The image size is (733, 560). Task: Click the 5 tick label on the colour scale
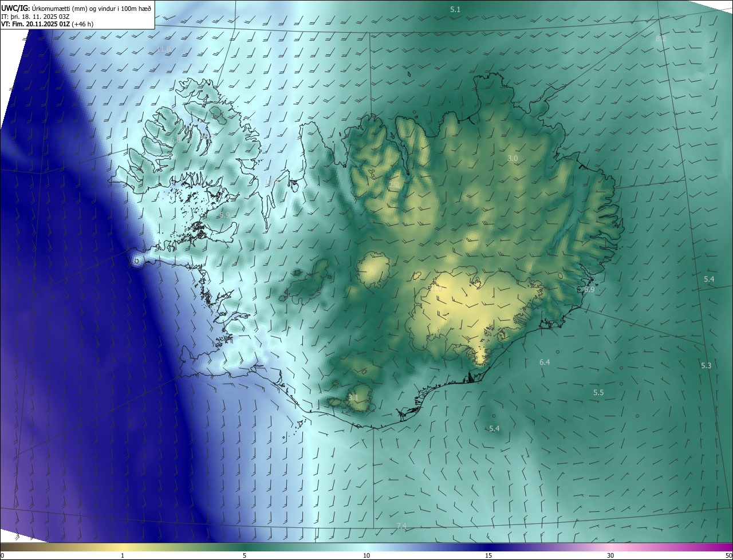pos(245,555)
